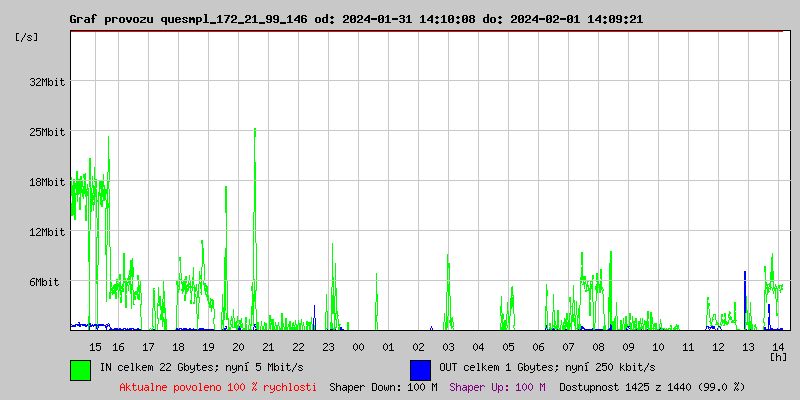The height and width of the screenshot is (400, 800).
Task: Click the 32Mbit y-axis label
Action: (47, 82)
